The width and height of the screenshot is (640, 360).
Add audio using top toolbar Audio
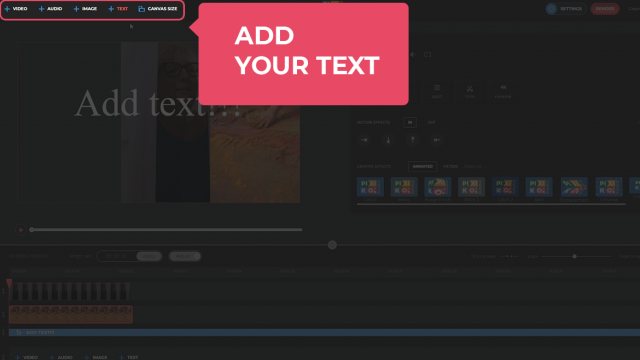50,9
